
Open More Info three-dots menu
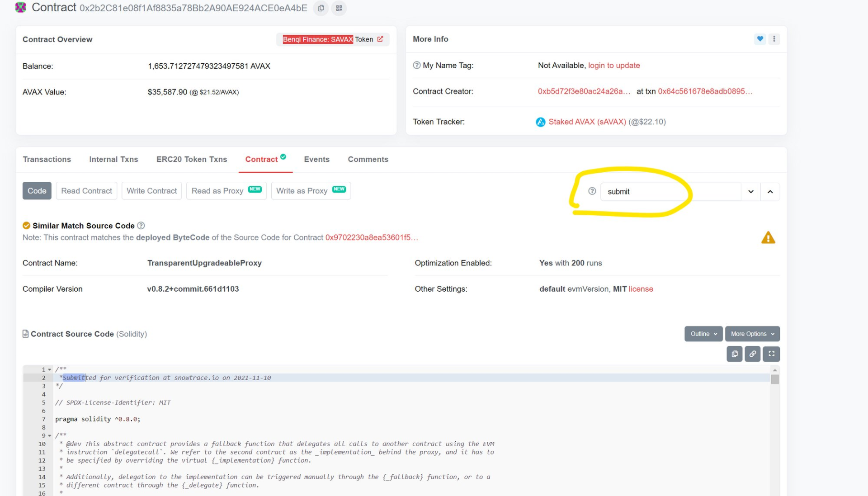pyautogui.click(x=774, y=39)
